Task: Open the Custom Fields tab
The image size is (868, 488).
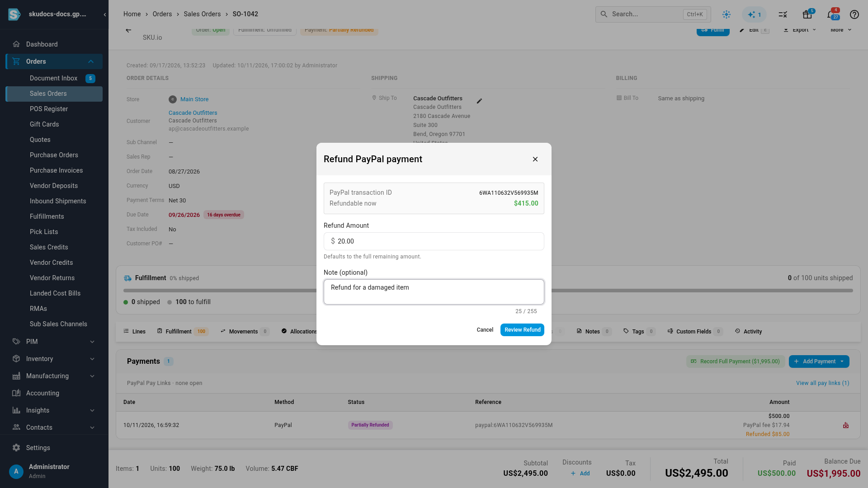Action: [x=695, y=332]
